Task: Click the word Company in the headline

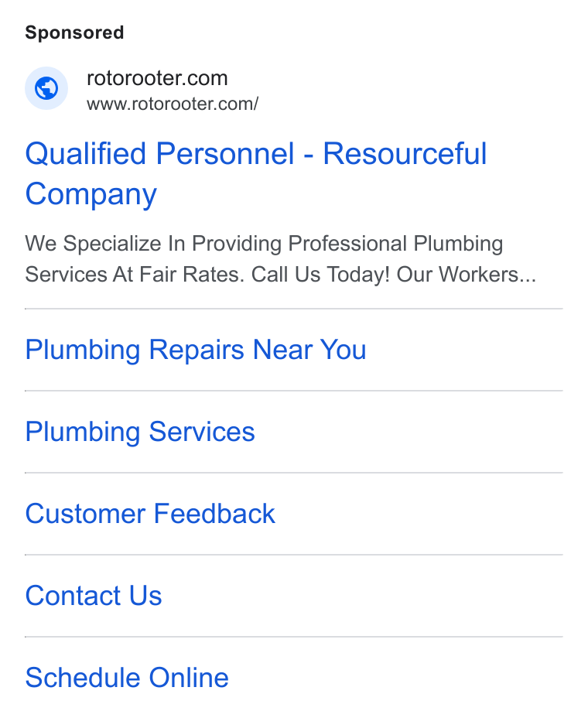Action: coord(91,195)
